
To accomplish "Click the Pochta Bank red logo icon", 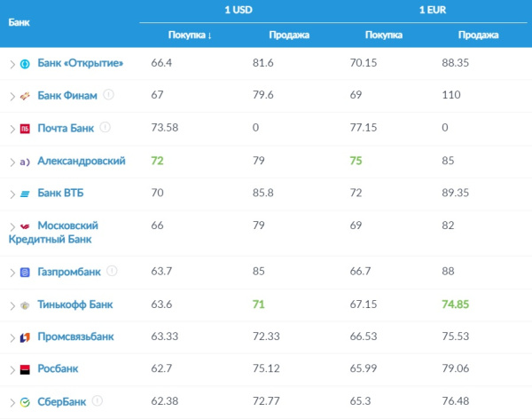I will (25, 129).
